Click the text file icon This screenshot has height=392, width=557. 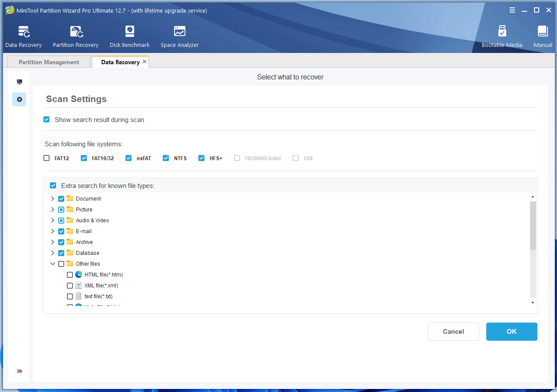(79, 296)
